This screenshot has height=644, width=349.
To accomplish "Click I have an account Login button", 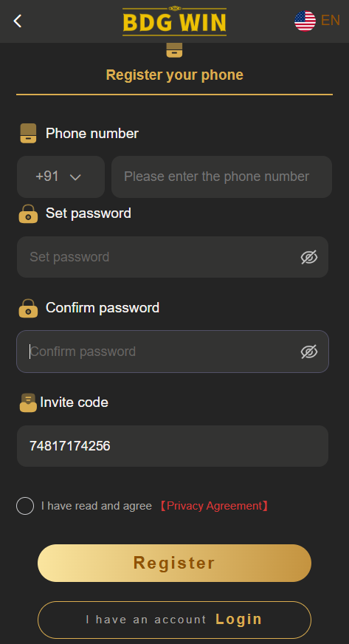I will pos(174,620).
